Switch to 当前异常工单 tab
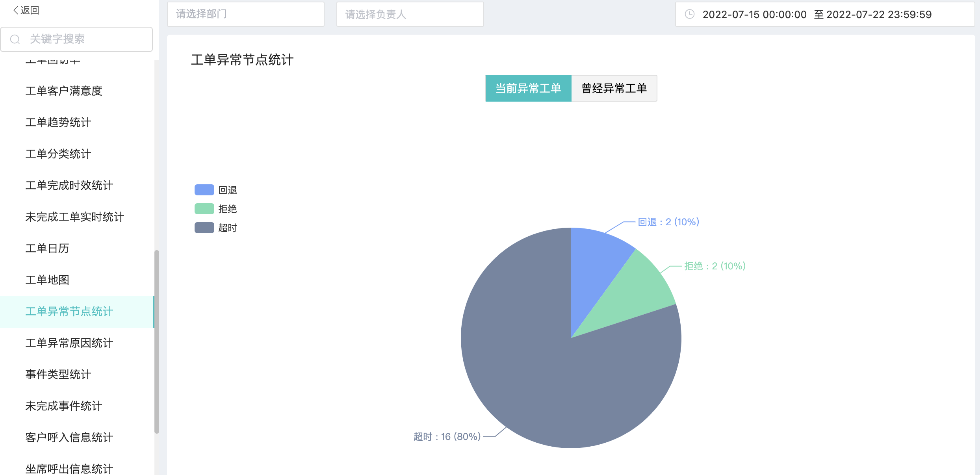Image resolution: width=980 pixels, height=475 pixels. click(x=528, y=88)
